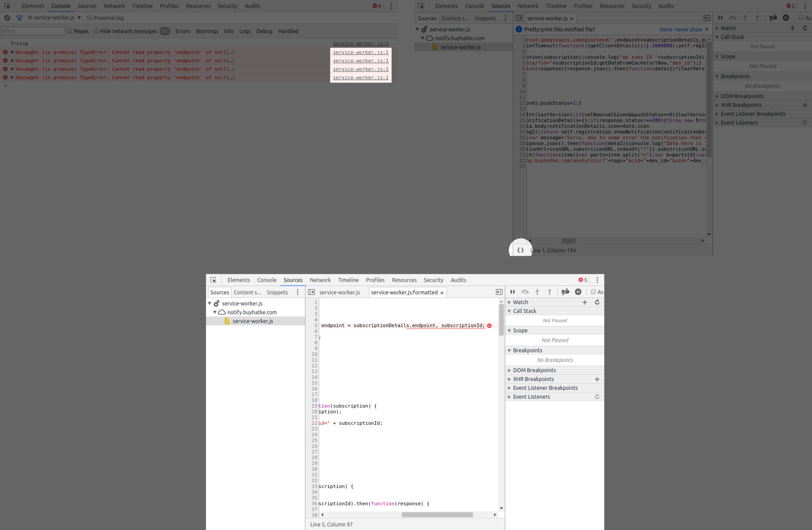The height and width of the screenshot is (530, 812).
Task: Check Hide network messages
Action: point(95,31)
